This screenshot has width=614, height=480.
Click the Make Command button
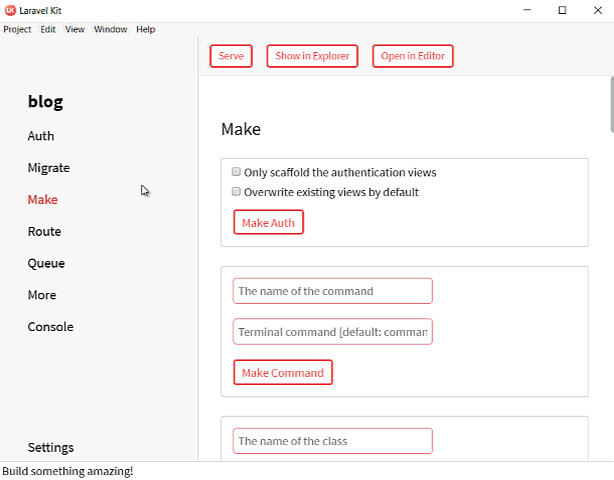point(283,372)
